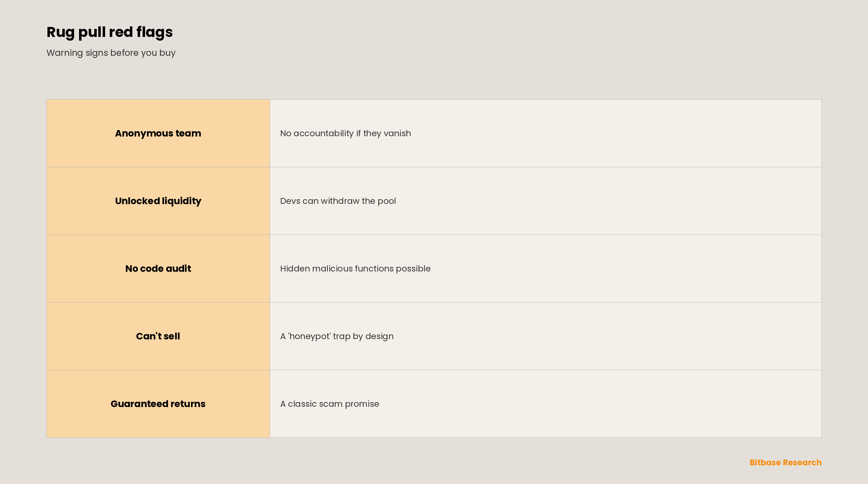This screenshot has height=484, width=868.
Task: Click the 'Rug pull red flags' title
Action: point(109,32)
